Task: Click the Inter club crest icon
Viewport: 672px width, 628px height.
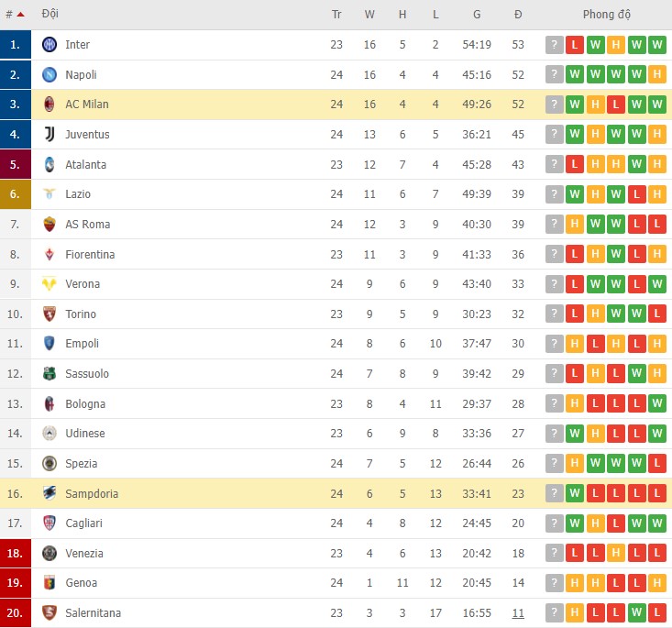Action: pos(50,45)
